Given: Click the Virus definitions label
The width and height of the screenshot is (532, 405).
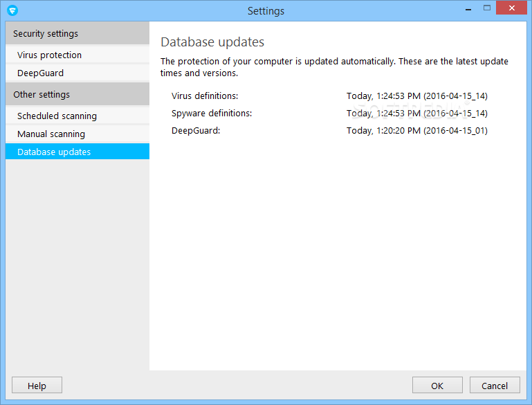Looking at the screenshot, I should pyautogui.click(x=205, y=96).
